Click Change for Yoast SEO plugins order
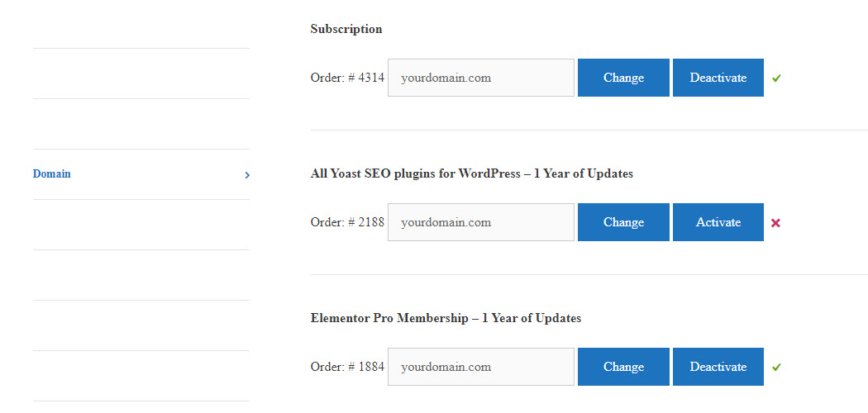 [x=623, y=222]
